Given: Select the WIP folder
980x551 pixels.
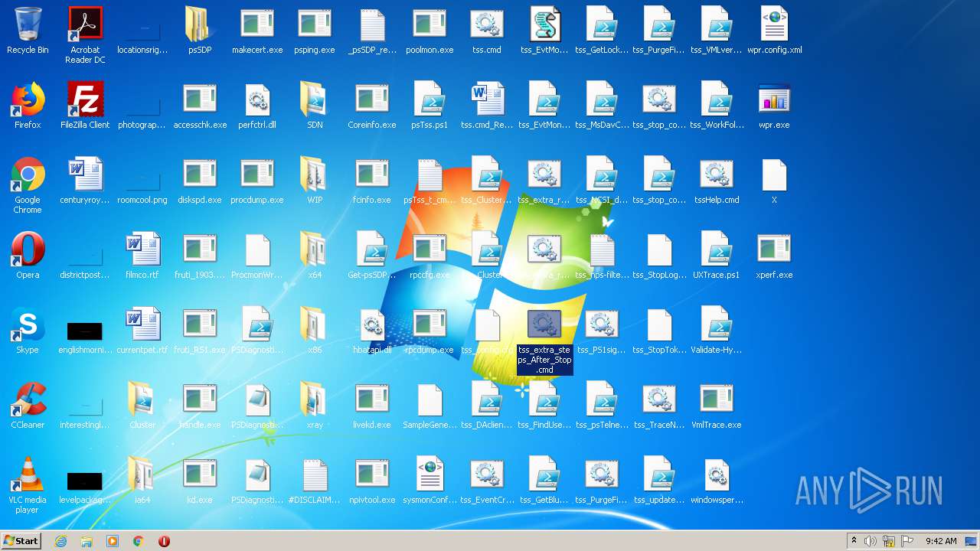Looking at the screenshot, I should coord(315,181).
